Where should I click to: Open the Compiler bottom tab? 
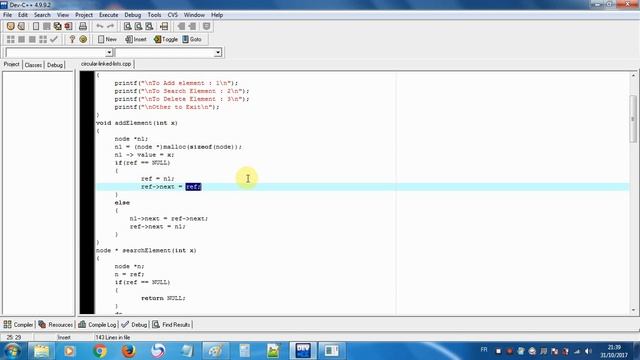coord(18,324)
